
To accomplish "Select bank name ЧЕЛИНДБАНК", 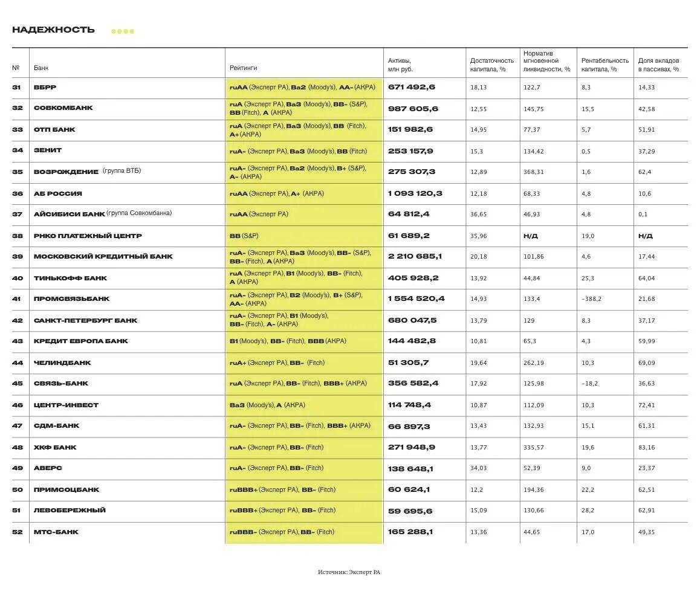I will 62,363.
